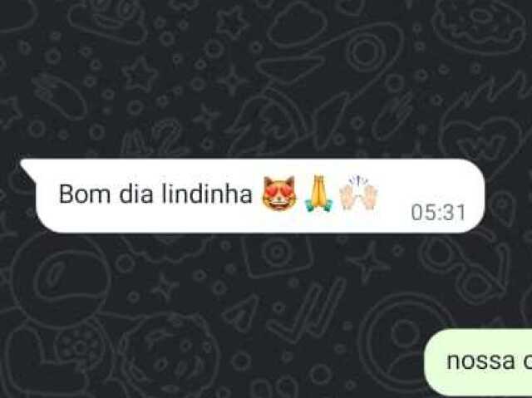The width and height of the screenshot is (532, 398).
Task: Click the heart-eyes cat emoji
Action: point(279,194)
